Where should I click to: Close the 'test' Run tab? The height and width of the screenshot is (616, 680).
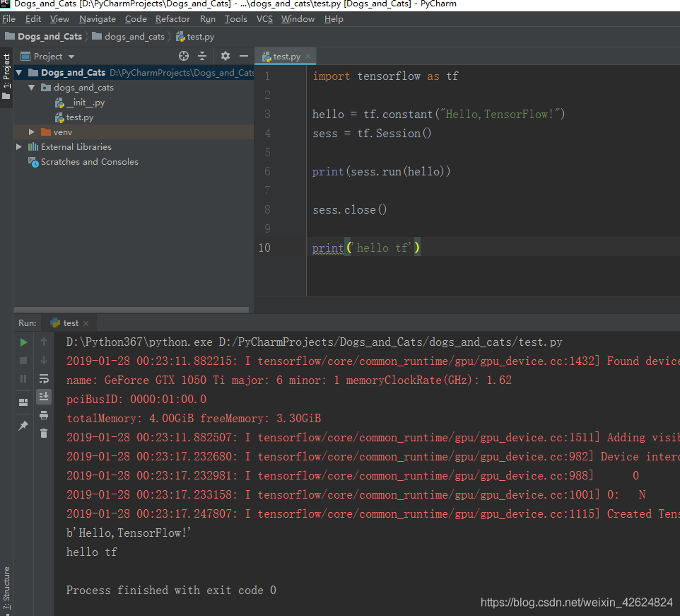86,323
